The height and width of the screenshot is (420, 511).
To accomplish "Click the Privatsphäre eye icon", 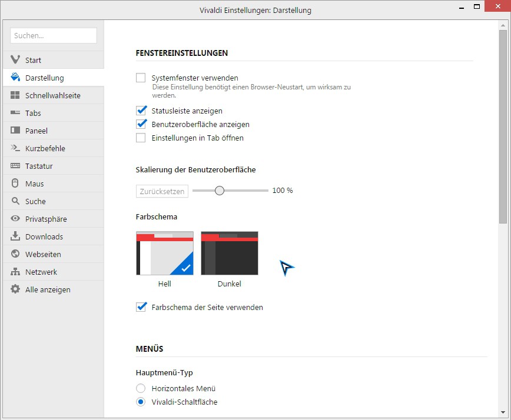I will point(15,219).
